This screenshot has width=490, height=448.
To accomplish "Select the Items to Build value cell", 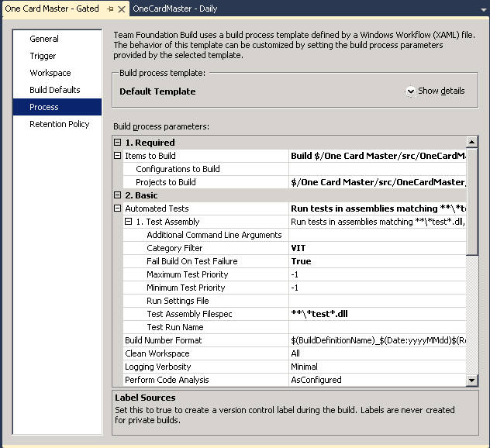I will (x=377, y=156).
